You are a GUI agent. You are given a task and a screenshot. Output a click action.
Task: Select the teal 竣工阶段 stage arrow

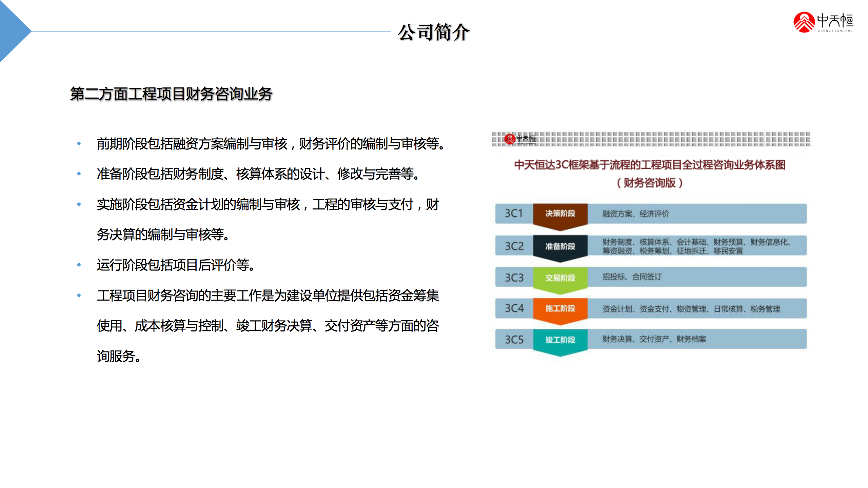tap(560, 340)
